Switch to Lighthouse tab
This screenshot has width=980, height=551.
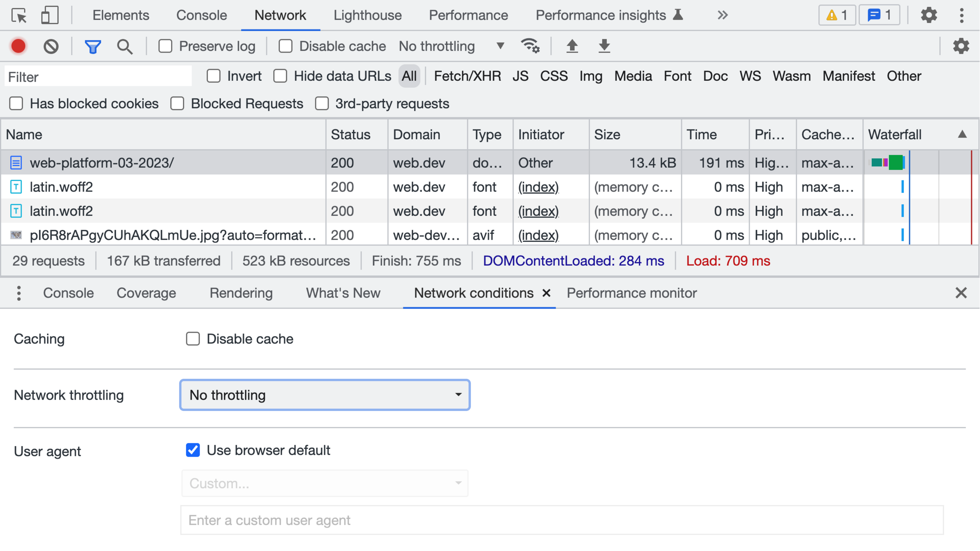pyautogui.click(x=367, y=16)
